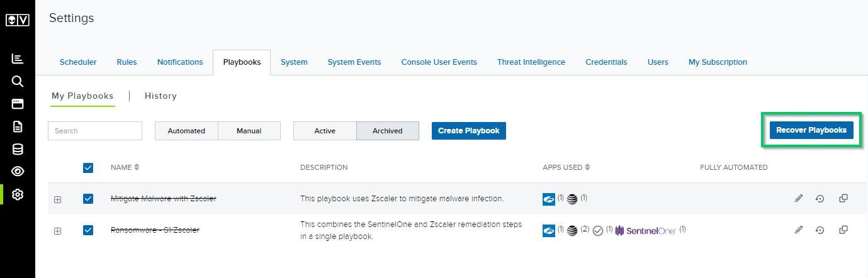
Task: Expand the Mitigate Malware with Zscaler row
Action: coord(57,199)
